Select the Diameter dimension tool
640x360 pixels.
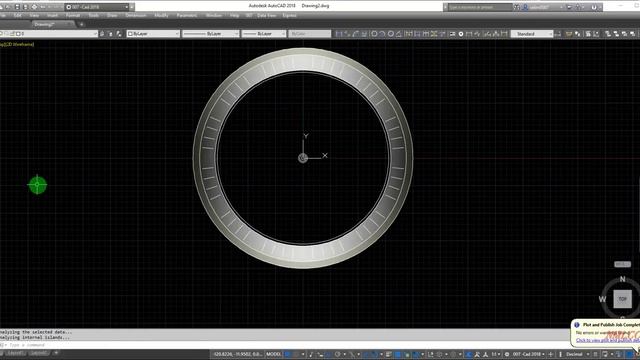(391, 34)
